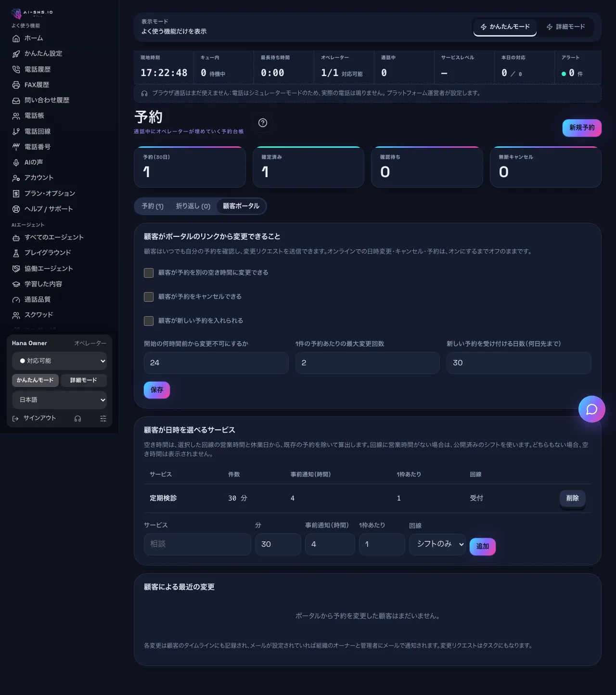
Task: Click 削除 for the 定期検診 service
Action: 573,499
